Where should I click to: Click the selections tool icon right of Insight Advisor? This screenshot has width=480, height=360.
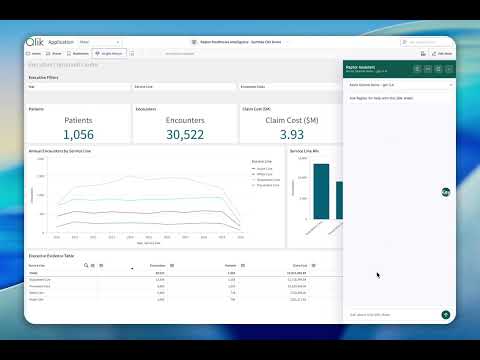pos(132,53)
